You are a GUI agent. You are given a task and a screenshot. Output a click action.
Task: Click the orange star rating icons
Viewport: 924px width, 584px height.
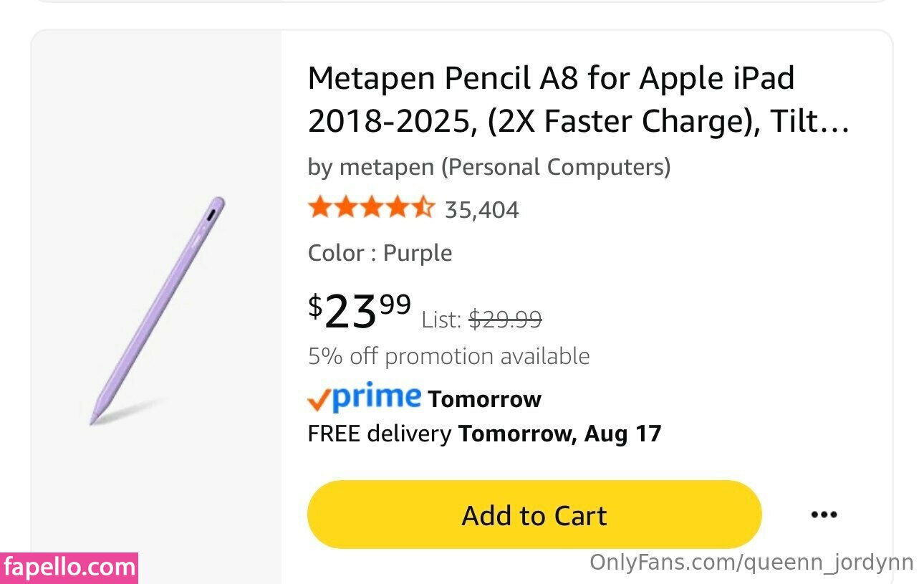point(371,209)
